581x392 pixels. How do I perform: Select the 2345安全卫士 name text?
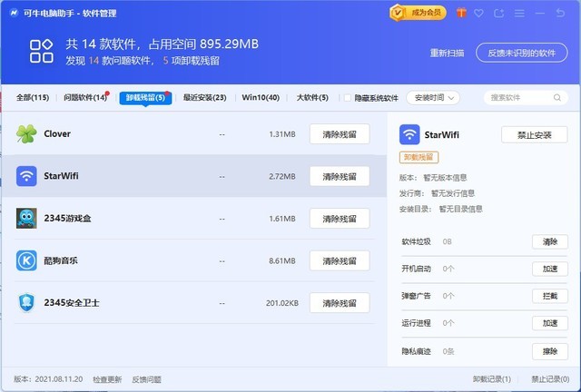coord(72,303)
